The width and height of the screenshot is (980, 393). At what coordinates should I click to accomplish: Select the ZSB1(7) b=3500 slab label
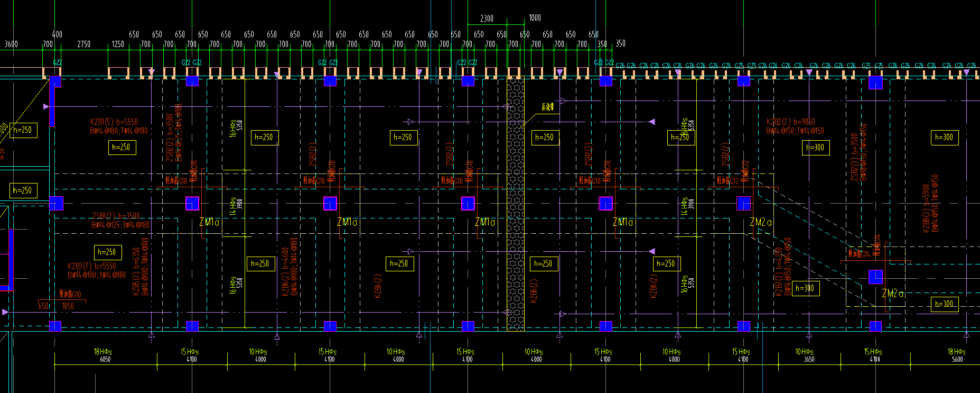point(116,216)
